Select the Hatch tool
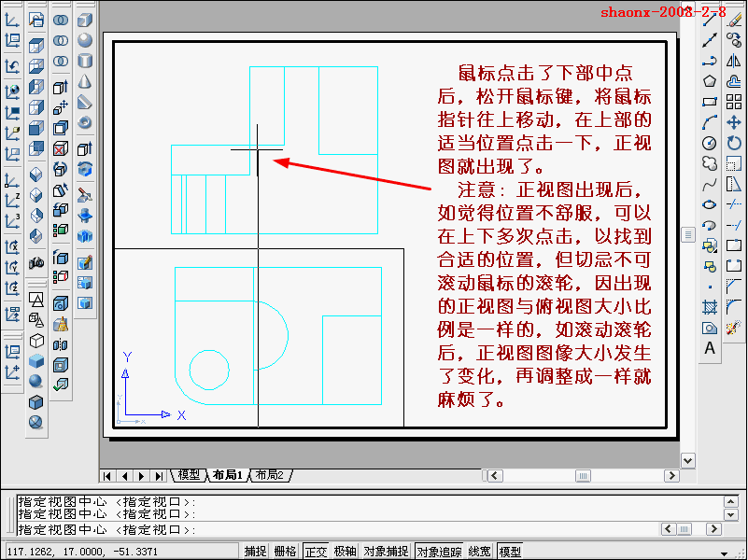Image resolution: width=748 pixels, height=560 pixels. pos(710,307)
